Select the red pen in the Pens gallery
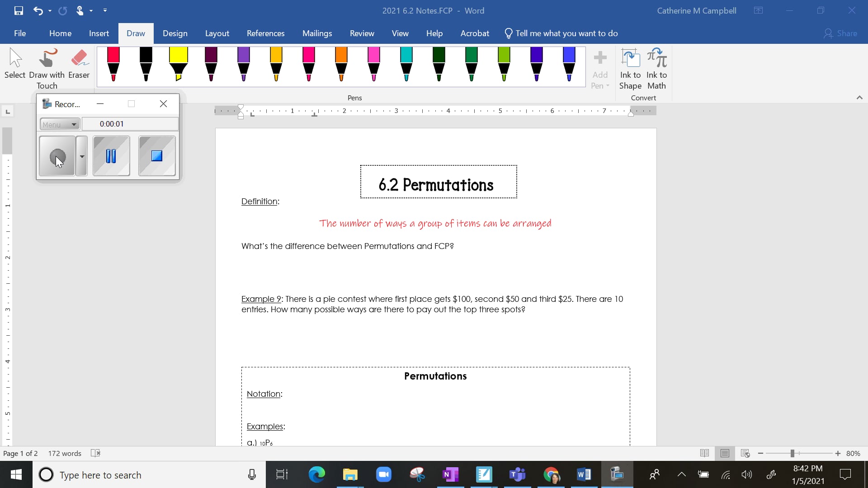 tap(113, 66)
